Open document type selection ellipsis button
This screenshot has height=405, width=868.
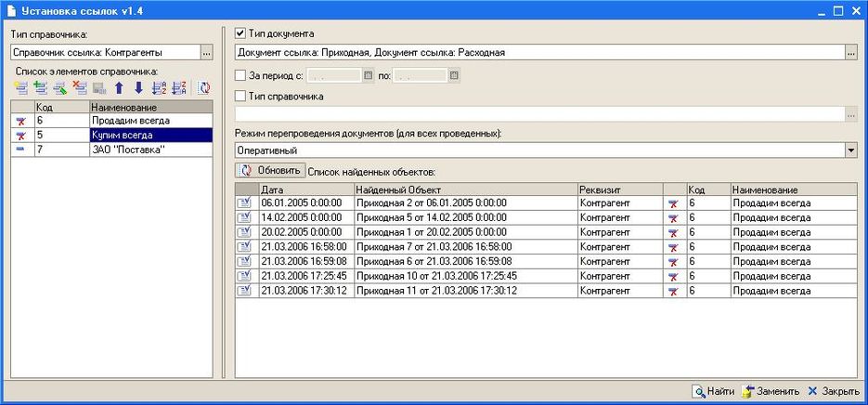(850, 53)
